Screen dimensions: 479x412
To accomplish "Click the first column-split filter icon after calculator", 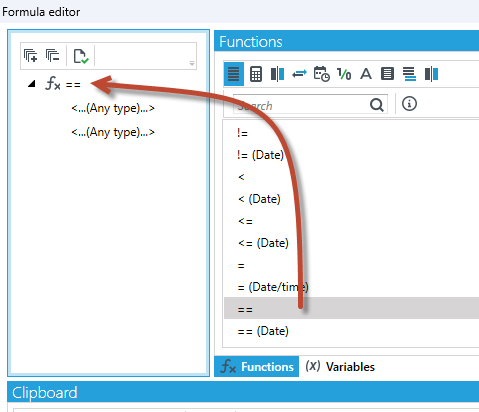I will click(x=277, y=74).
